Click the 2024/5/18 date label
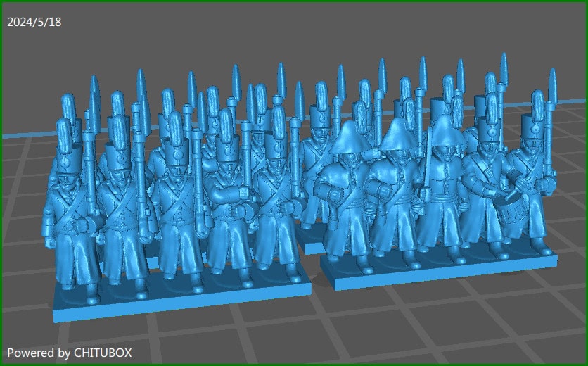Screen dimensions: 588x366 34,22
